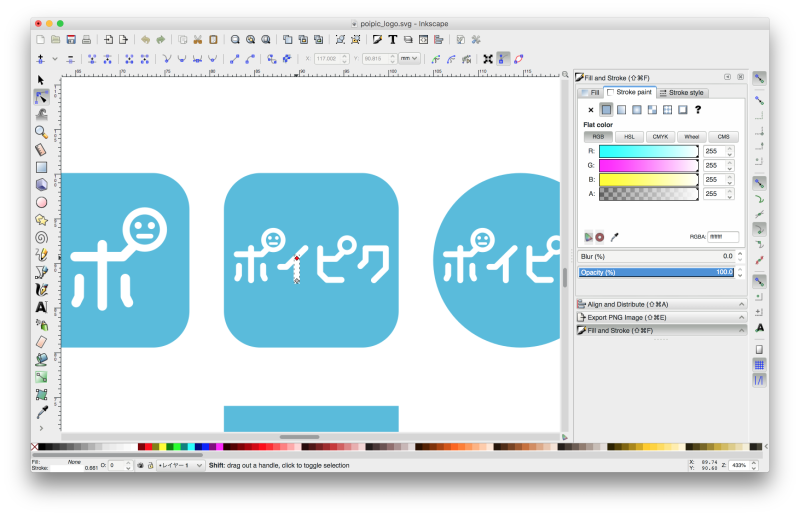Select the 3D box tool

point(41,185)
